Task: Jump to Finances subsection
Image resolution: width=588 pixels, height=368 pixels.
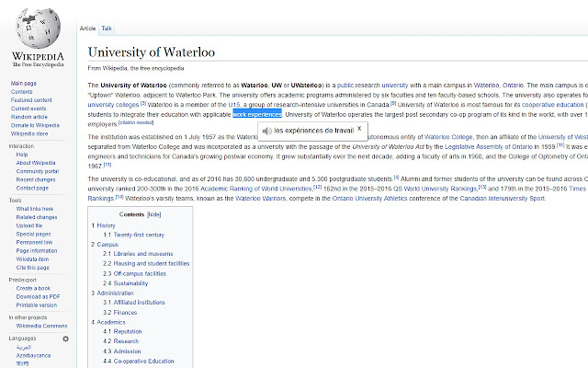Action: (125, 313)
